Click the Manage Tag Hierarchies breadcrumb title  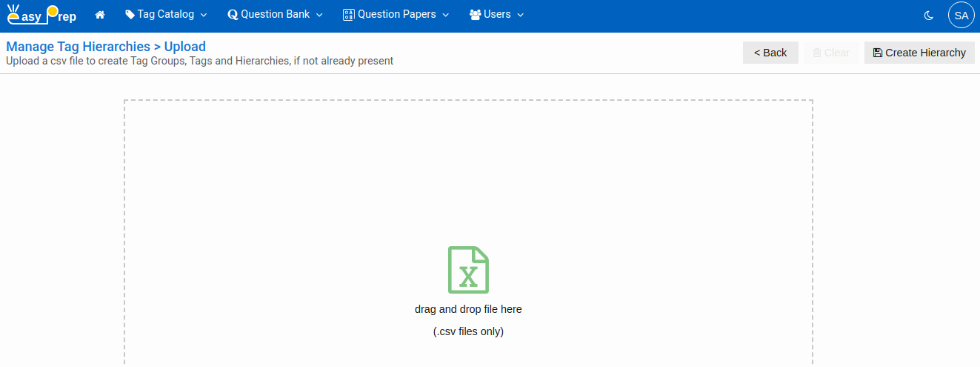click(78, 47)
